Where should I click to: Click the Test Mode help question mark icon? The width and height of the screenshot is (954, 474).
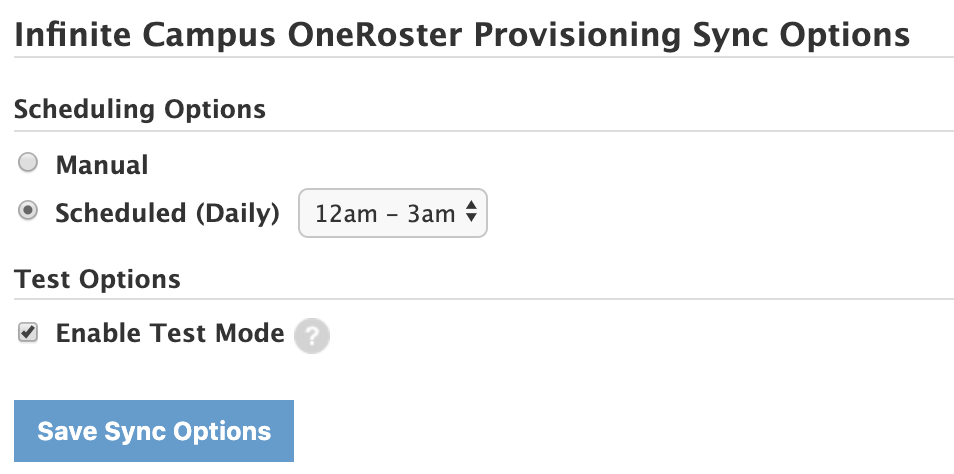tap(312, 336)
